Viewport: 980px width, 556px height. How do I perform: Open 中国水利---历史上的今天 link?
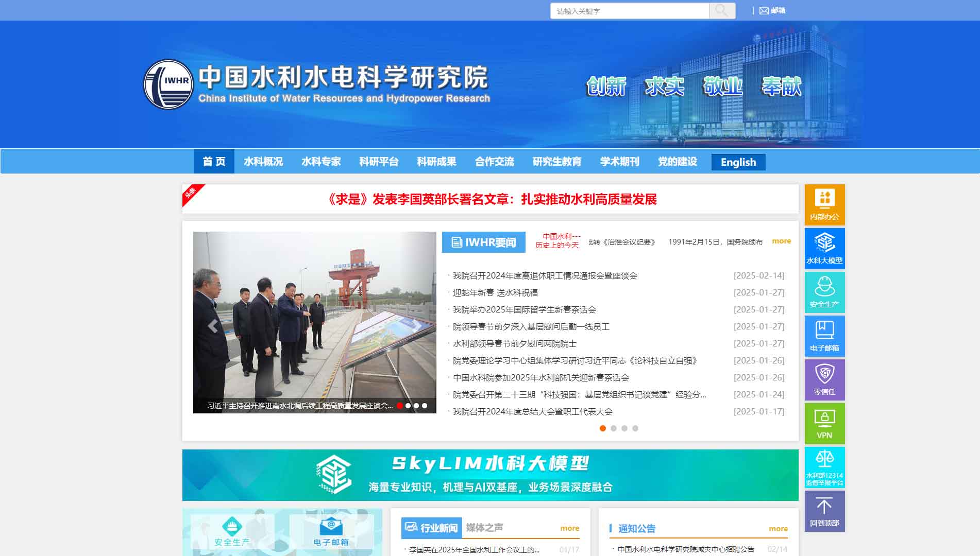click(558, 240)
